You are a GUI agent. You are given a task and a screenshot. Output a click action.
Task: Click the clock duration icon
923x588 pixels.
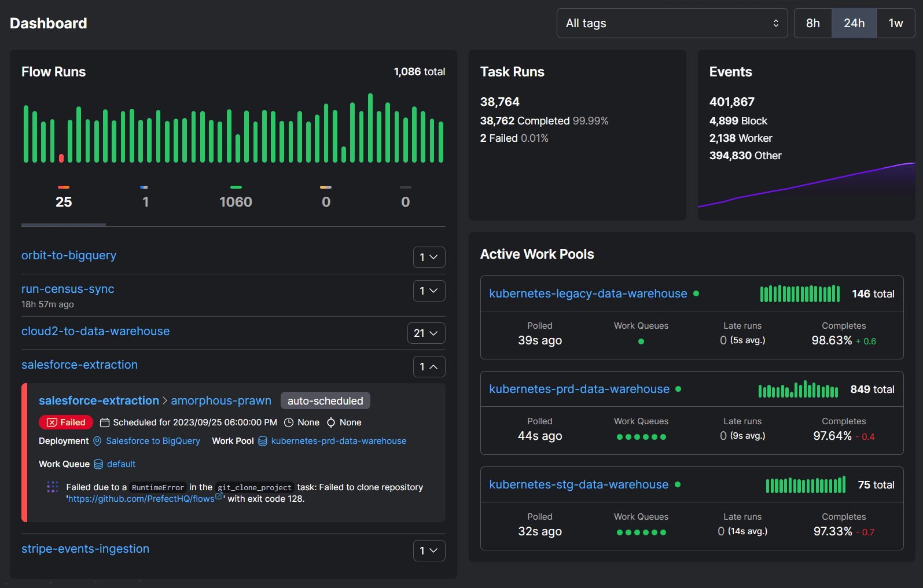point(289,422)
